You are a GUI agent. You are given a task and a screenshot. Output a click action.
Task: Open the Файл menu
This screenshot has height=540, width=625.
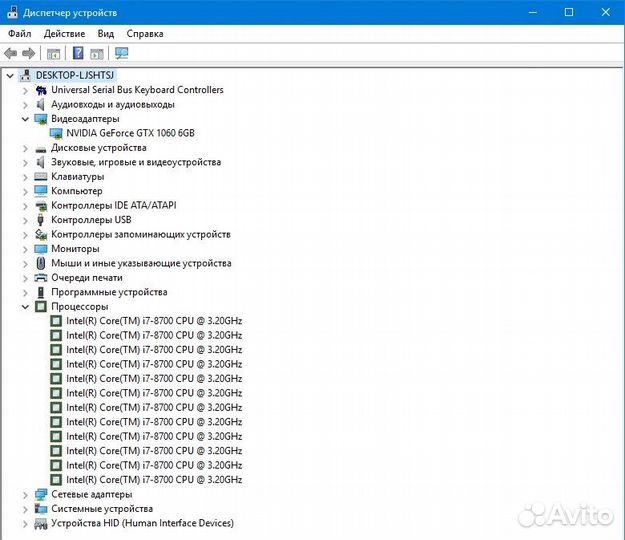(x=20, y=33)
